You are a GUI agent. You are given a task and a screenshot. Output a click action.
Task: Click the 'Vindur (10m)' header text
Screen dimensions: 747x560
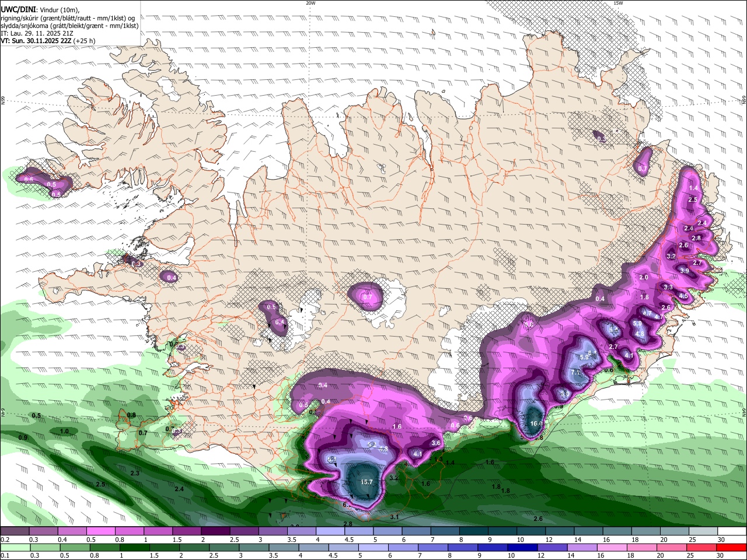coord(59,10)
